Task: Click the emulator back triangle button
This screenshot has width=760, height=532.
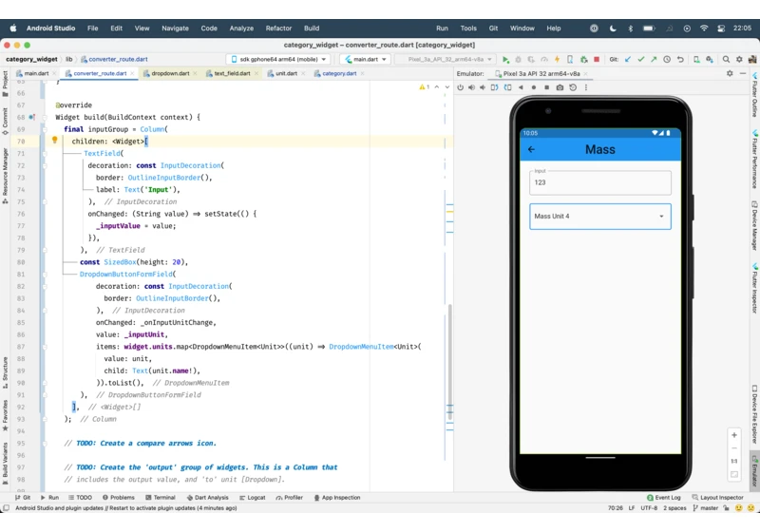Action: click(521, 87)
